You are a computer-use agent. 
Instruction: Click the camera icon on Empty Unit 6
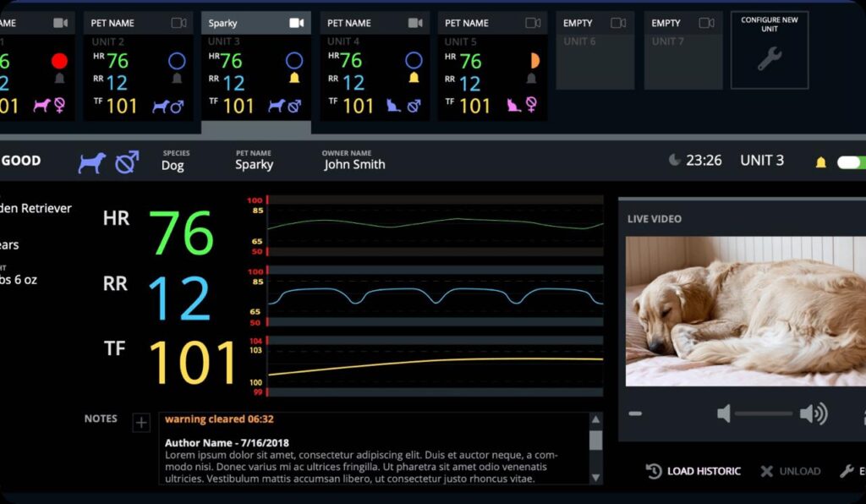618,23
